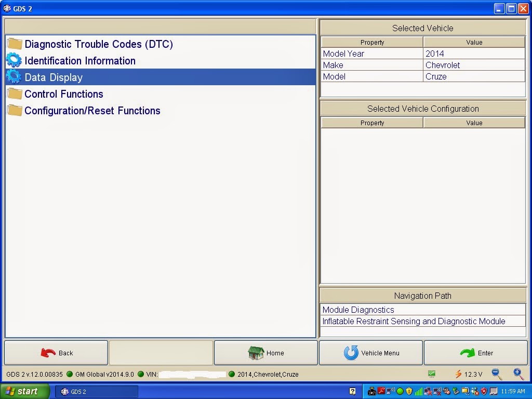
Task: Click the zoom in magnifier icon
Action: coord(518,374)
